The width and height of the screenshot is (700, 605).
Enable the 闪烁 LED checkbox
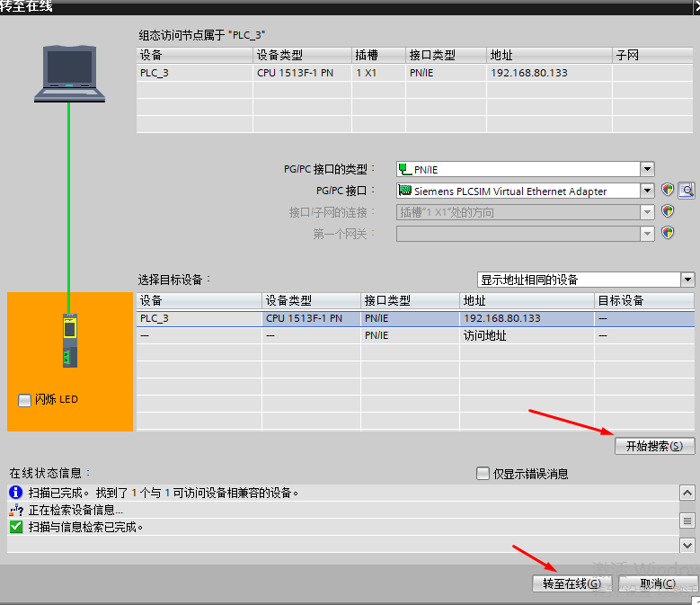click(x=24, y=400)
